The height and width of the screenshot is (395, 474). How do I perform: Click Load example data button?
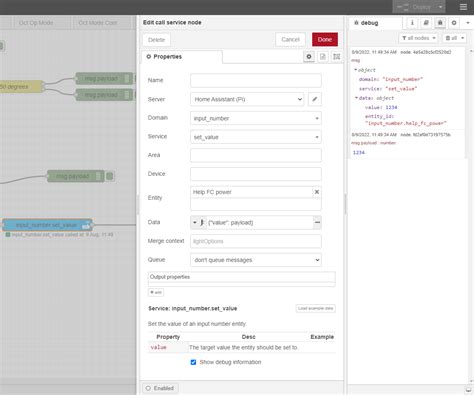[x=315, y=308]
